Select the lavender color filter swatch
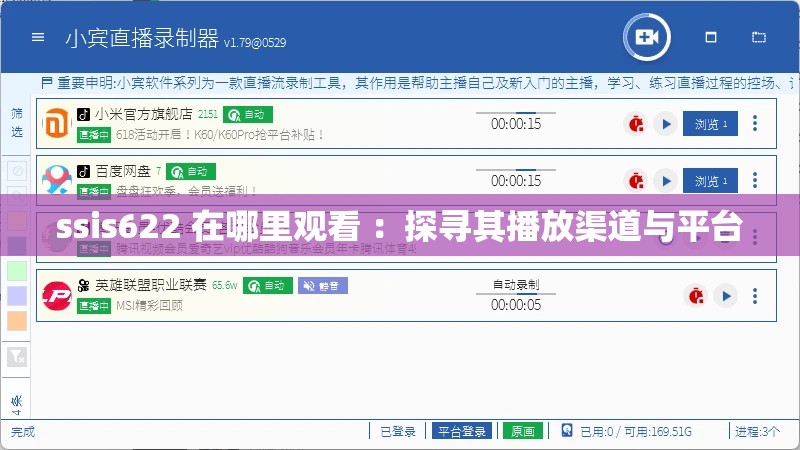 (17, 296)
